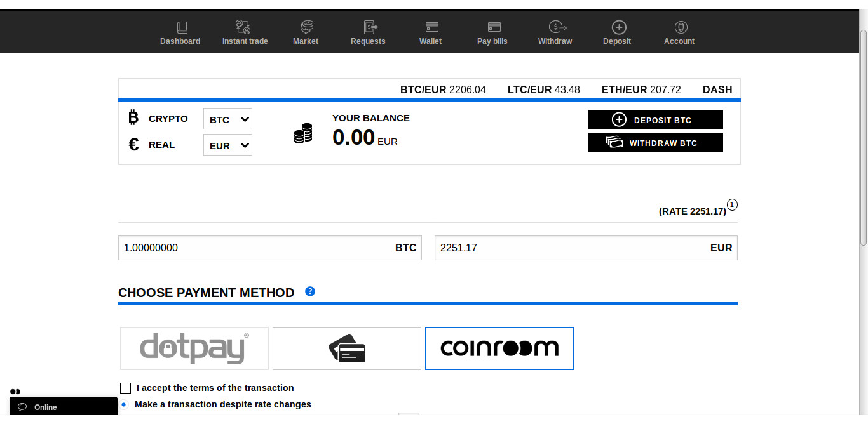The height and width of the screenshot is (424, 868).
Task: Click the rate footnote number 1 circle
Action: point(732,204)
